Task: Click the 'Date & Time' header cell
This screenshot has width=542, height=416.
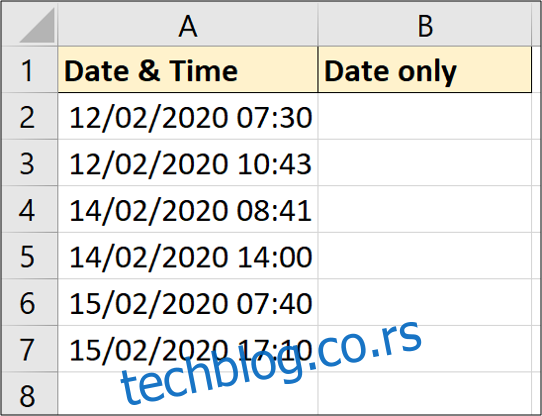Action: click(188, 70)
